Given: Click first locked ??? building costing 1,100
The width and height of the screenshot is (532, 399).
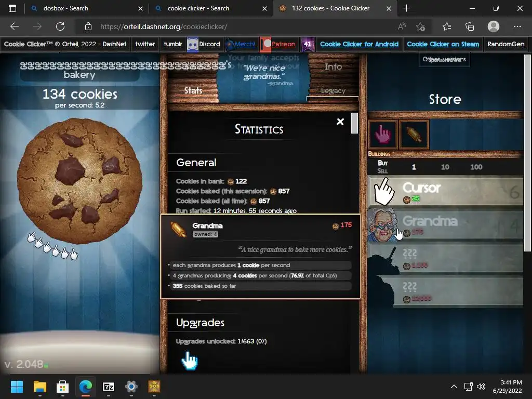Looking at the screenshot, I should click(x=445, y=259).
